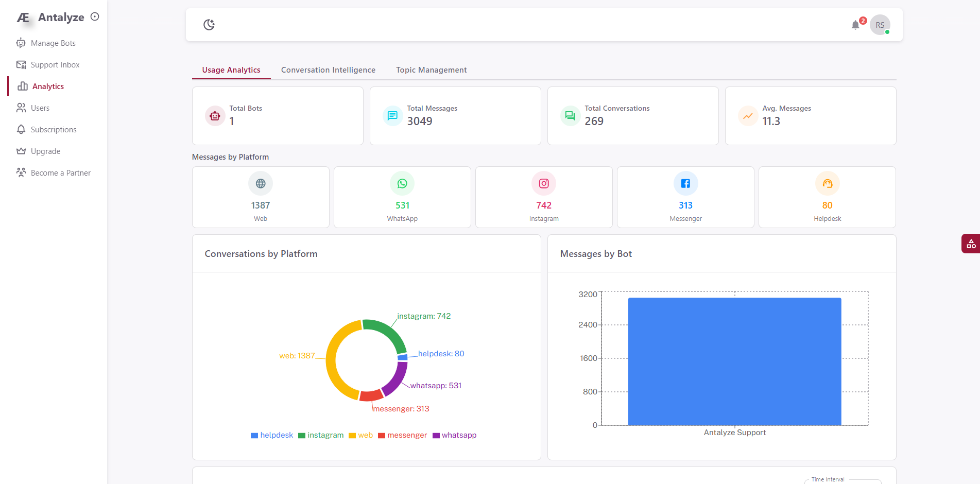Viewport: 980px width, 484px height.
Task: Click the Upgrade crown icon
Action: coord(21,151)
